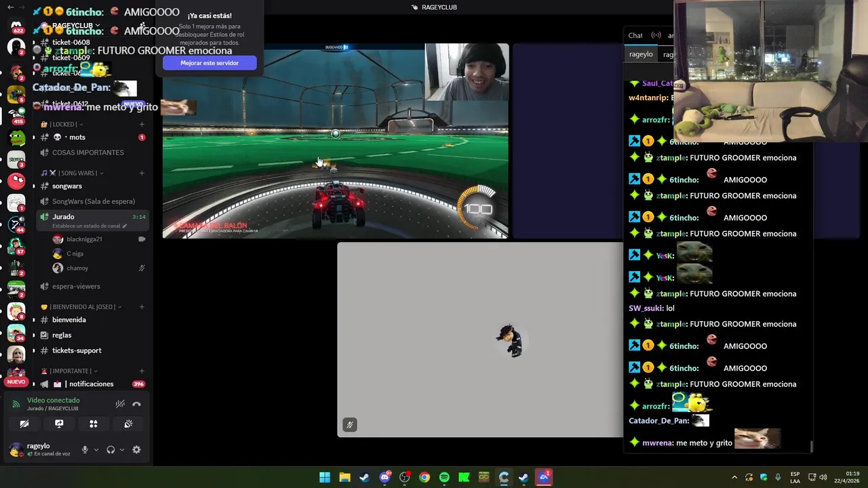This screenshot has width=868, height=488.
Task: Open the songwars text channel
Action: click(x=92, y=186)
